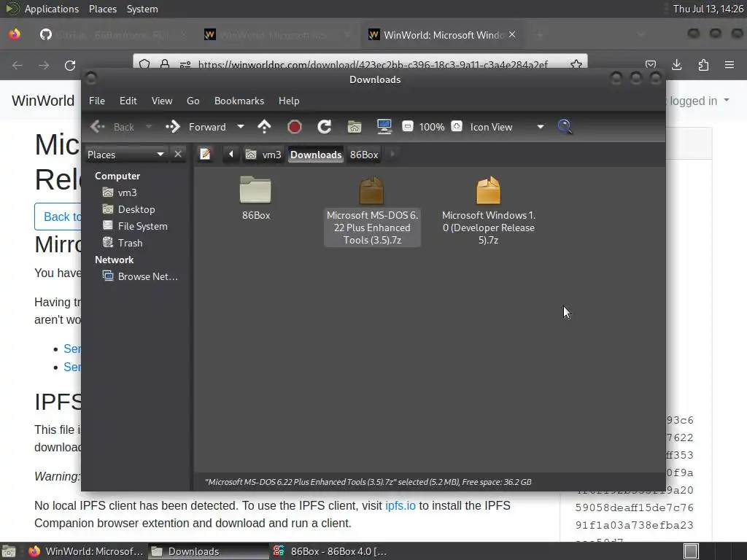Open the Places menu in top panel
The width and height of the screenshot is (747, 560).
103,9
